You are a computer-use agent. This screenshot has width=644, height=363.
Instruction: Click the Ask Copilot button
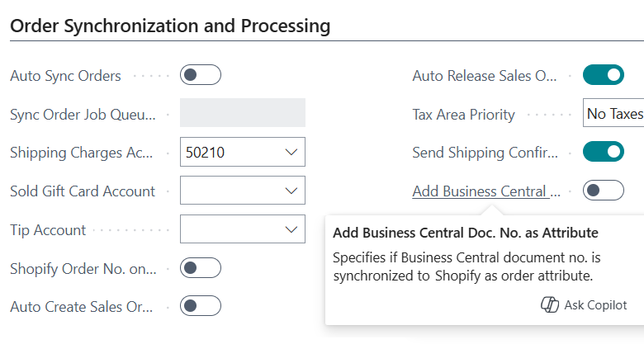584,305
